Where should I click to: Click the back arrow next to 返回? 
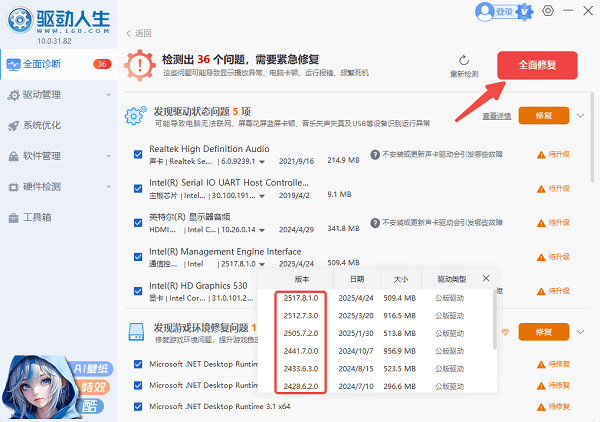128,34
